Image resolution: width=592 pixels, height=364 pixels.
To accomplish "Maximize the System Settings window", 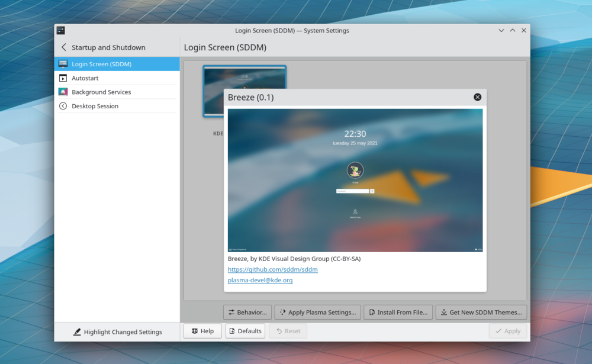I will (x=512, y=30).
